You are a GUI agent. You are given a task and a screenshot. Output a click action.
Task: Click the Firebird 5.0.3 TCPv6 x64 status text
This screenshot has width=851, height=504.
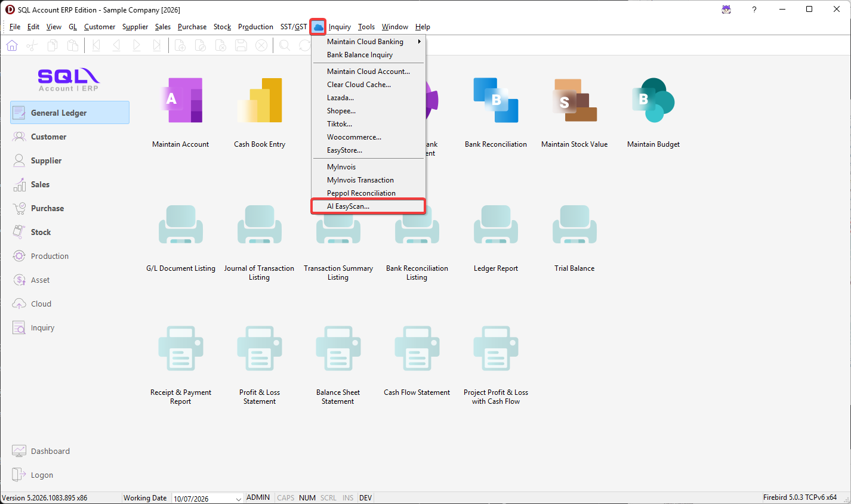pos(800,497)
